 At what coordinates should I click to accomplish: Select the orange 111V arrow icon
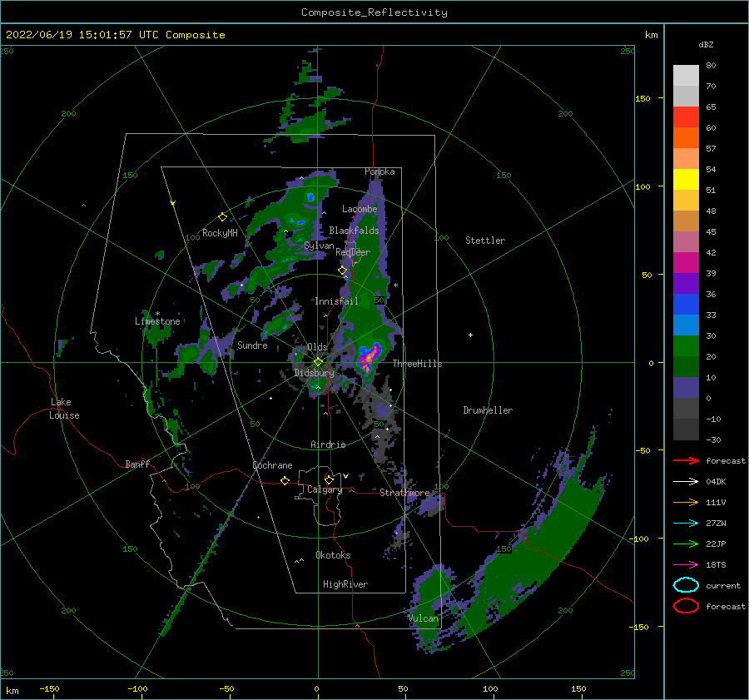686,502
